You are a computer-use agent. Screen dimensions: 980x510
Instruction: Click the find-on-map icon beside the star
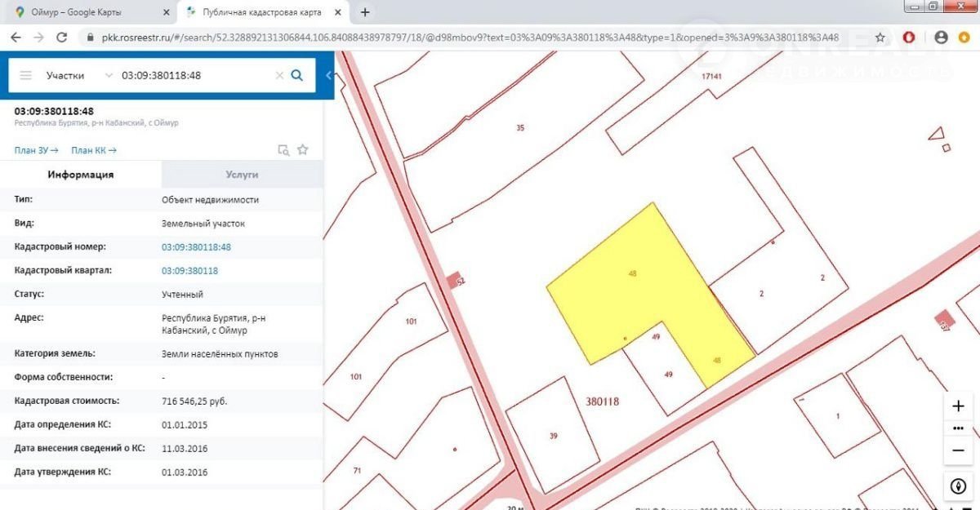[283, 149]
